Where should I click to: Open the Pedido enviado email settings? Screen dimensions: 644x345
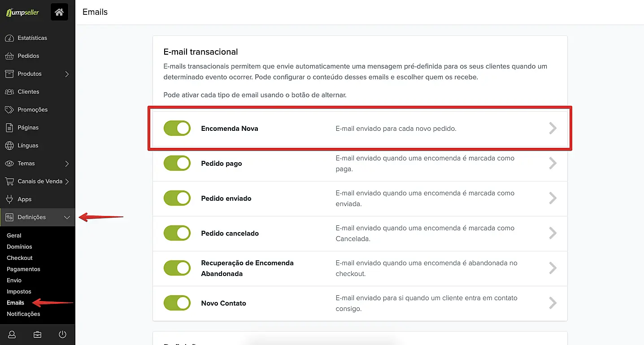(553, 198)
